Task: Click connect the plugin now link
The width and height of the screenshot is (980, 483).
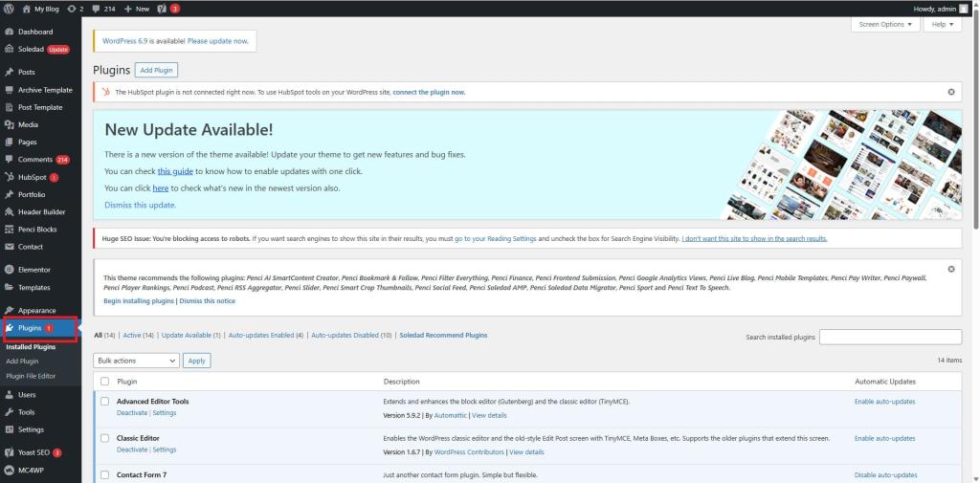Action: [x=429, y=92]
